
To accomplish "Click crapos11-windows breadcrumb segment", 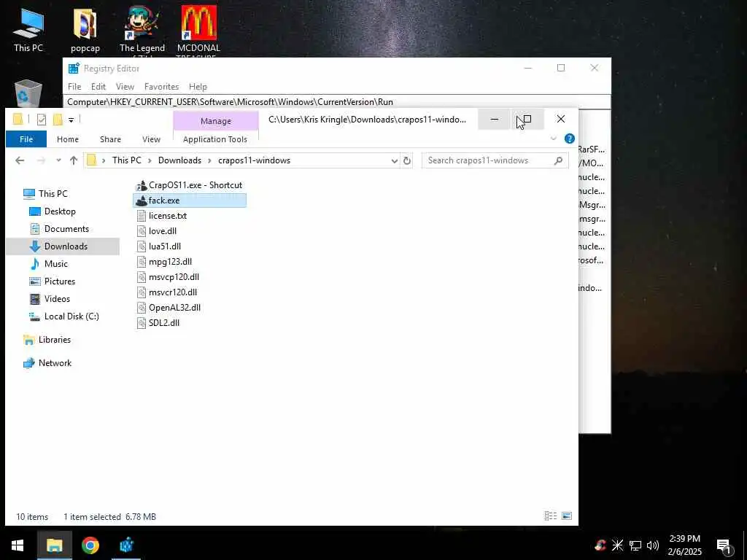I will point(254,160).
